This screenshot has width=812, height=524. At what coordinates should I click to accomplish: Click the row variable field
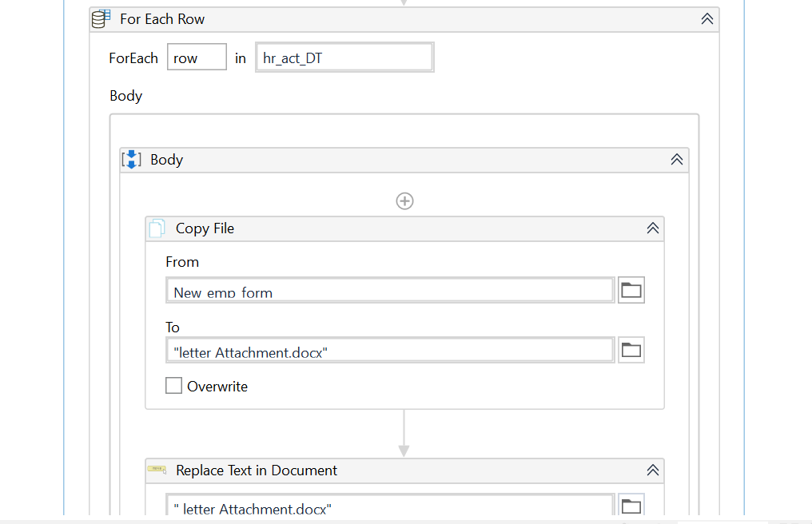click(x=196, y=57)
